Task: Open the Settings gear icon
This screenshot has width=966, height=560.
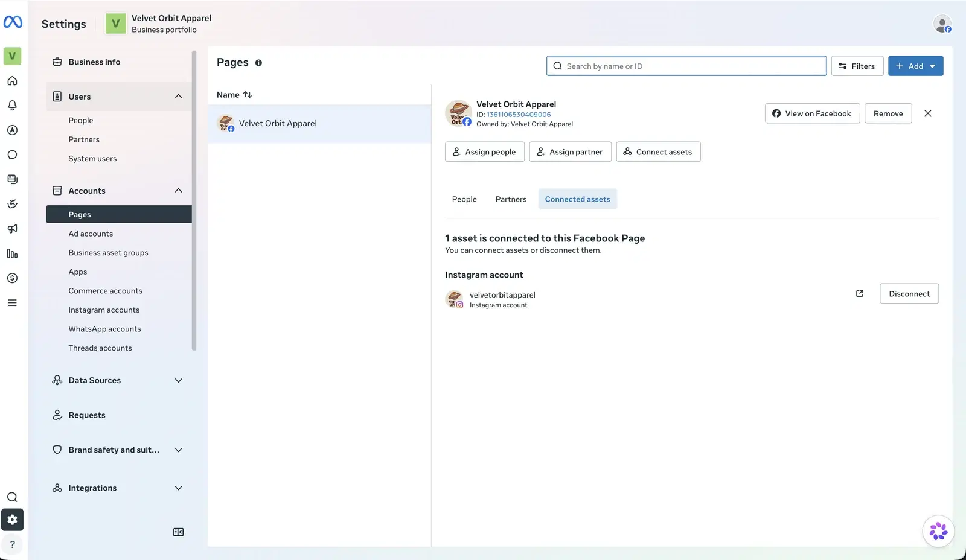Action: point(12,520)
